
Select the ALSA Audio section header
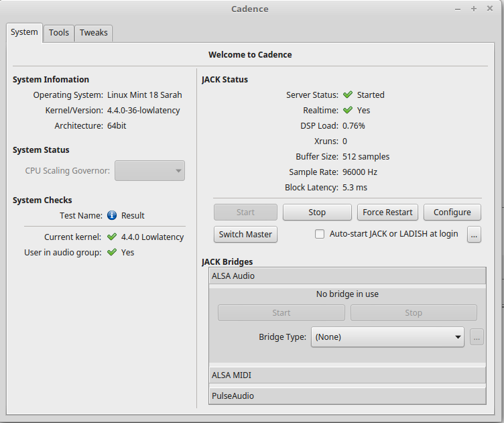click(347, 276)
